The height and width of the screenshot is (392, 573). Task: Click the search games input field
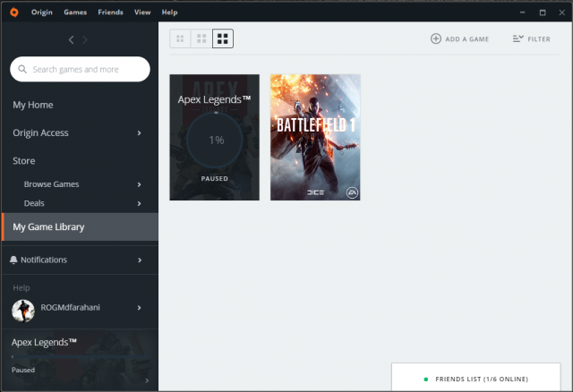pyautogui.click(x=85, y=69)
